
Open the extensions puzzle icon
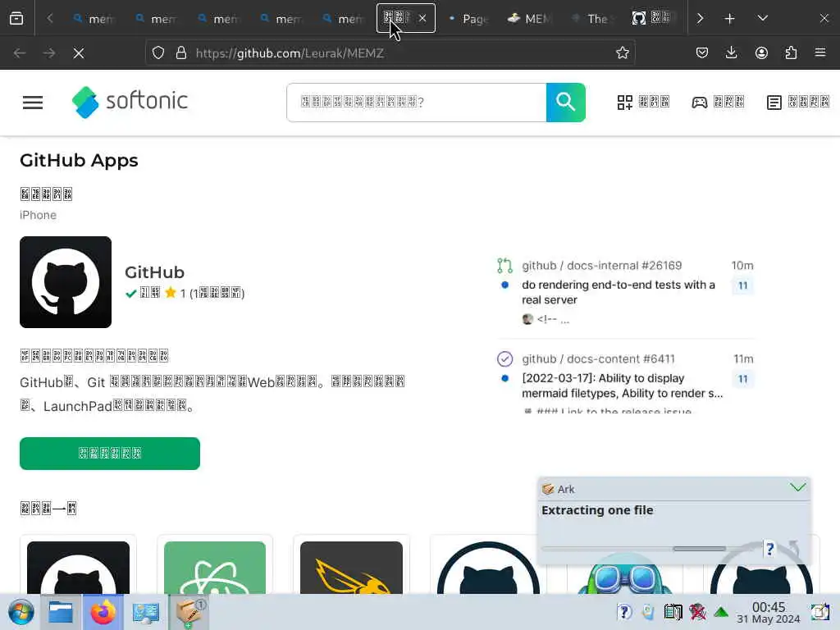click(791, 53)
